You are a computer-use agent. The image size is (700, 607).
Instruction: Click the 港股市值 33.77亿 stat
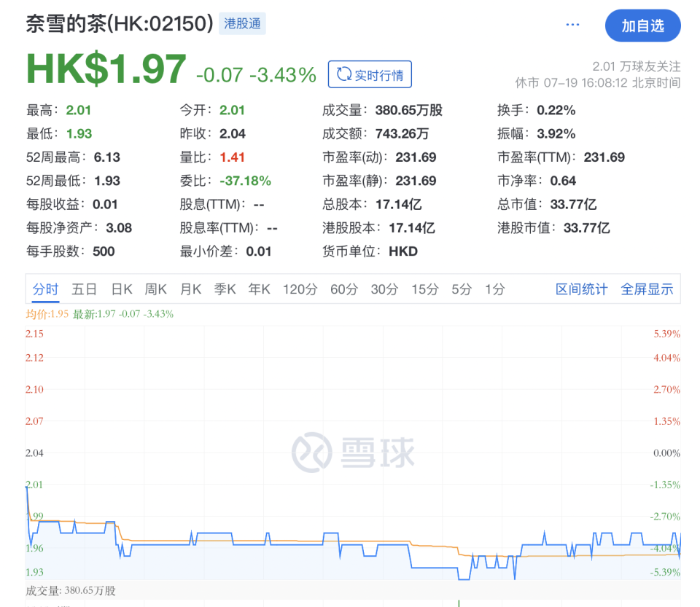(553, 228)
